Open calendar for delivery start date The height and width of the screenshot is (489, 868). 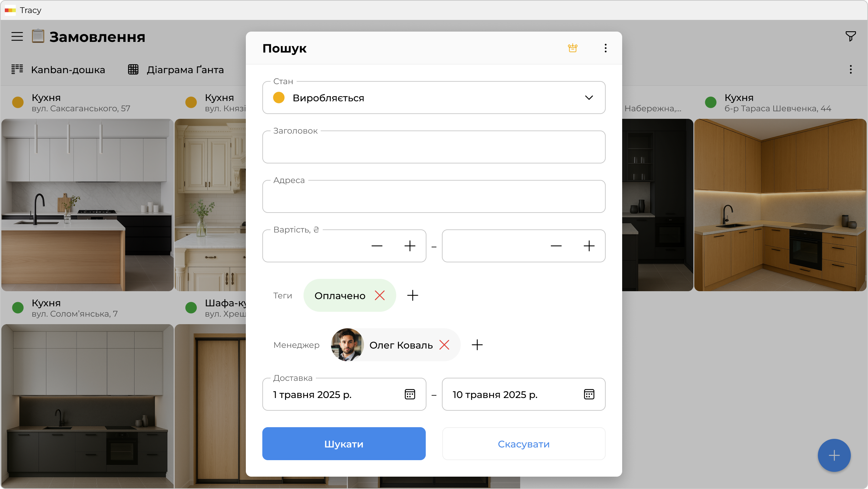pyautogui.click(x=410, y=394)
